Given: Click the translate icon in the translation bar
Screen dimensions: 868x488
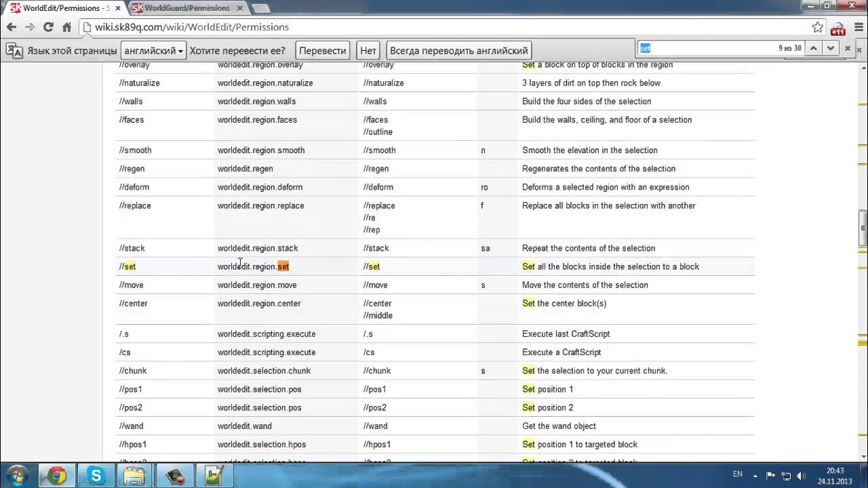Looking at the screenshot, I should coord(14,51).
